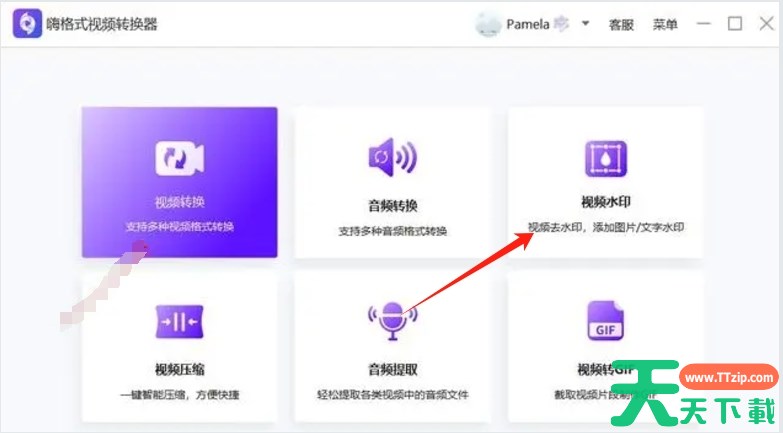The image size is (783, 433).
Task: Click the app logo in title bar
Action: pos(26,24)
